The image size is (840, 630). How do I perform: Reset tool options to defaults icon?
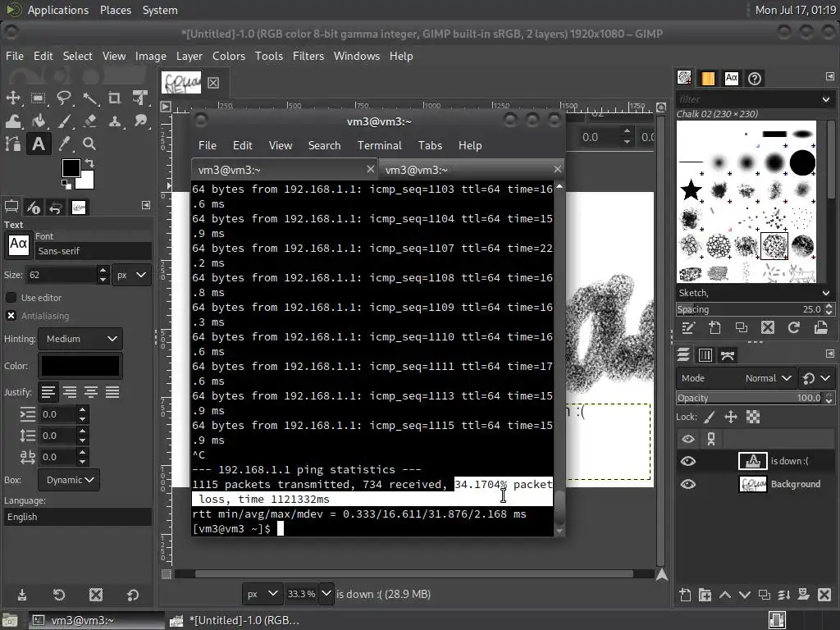[x=133, y=595]
